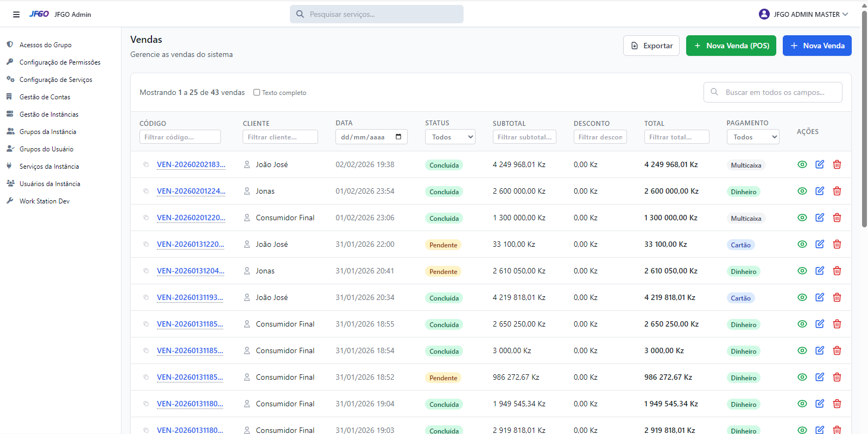
Task: Click the Nova Venda (POS) button
Action: (x=731, y=46)
